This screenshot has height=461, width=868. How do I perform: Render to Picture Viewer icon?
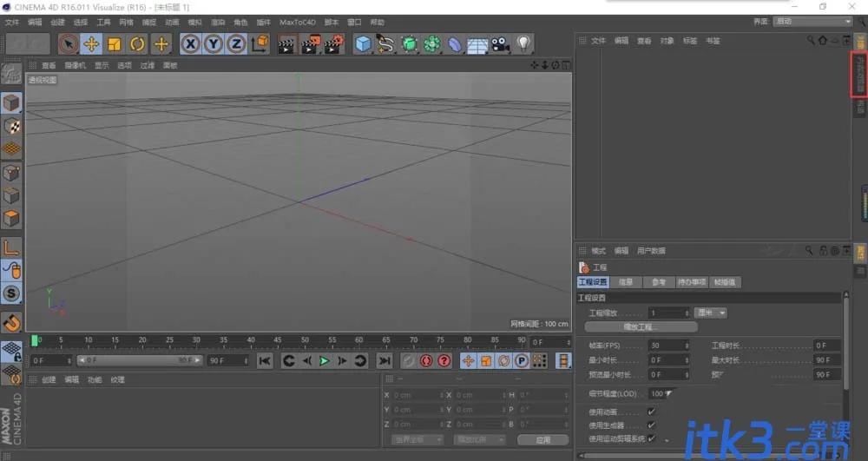310,44
